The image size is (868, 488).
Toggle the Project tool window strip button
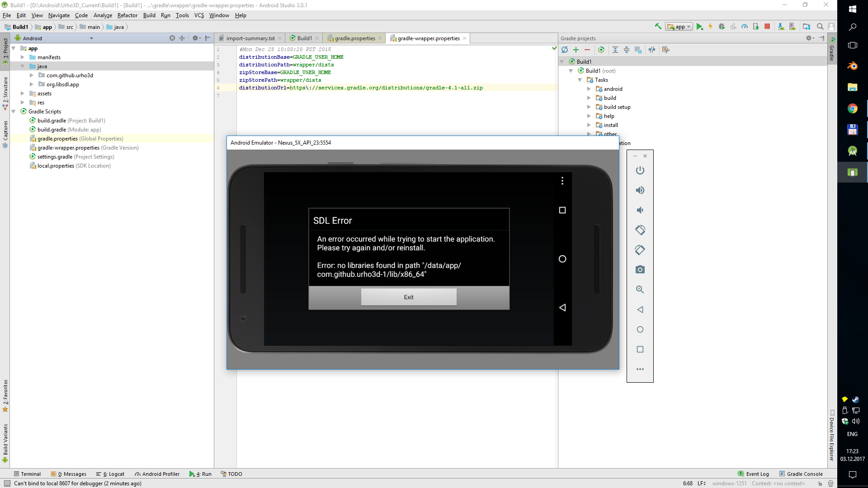[x=5, y=51]
